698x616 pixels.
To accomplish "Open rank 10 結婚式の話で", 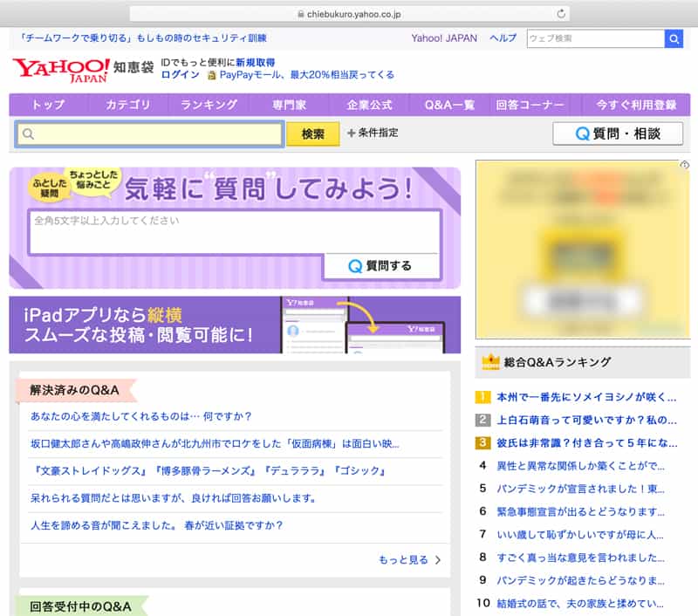I will point(580,604).
